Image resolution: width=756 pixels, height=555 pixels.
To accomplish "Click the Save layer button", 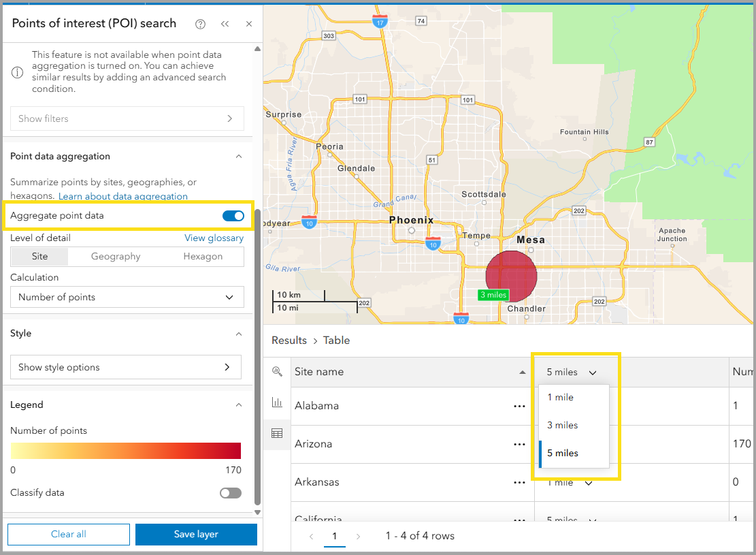I will pyautogui.click(x=196, y=535).
